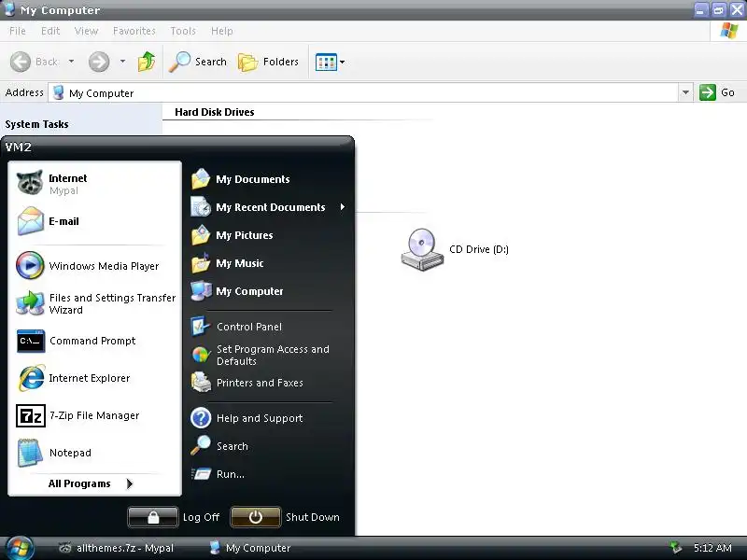Click the Log Off button

click(x=153, y=517)
